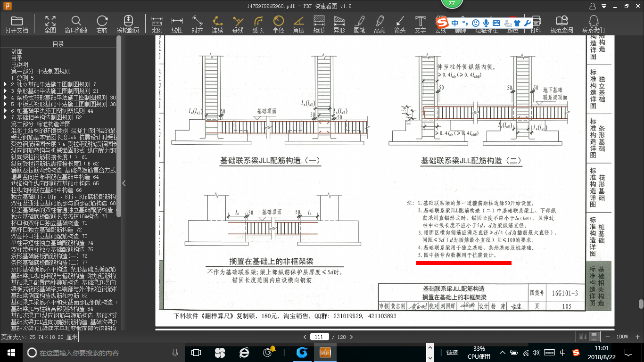Select the 弧长 arc length tool

[x=258, y=24]
